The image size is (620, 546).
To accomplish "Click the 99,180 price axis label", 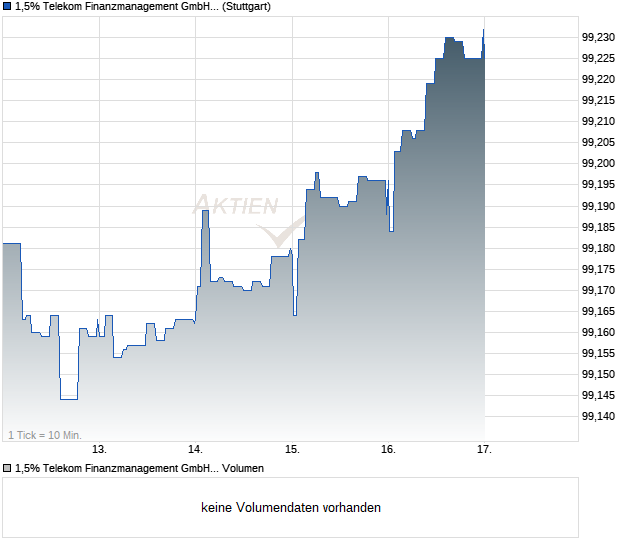I will click(x=598, y=248).
